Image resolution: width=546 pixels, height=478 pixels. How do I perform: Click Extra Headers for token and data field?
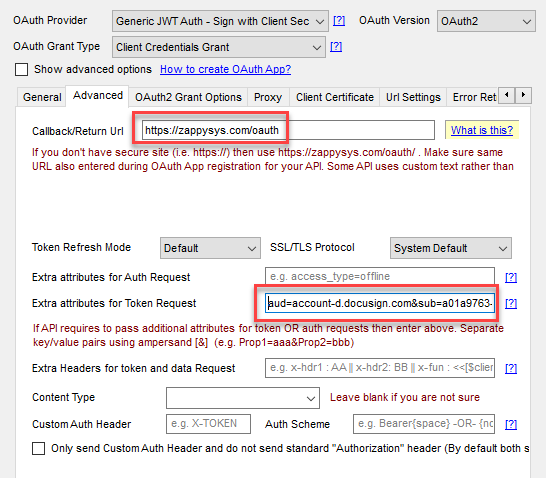(x=380, y=368)
